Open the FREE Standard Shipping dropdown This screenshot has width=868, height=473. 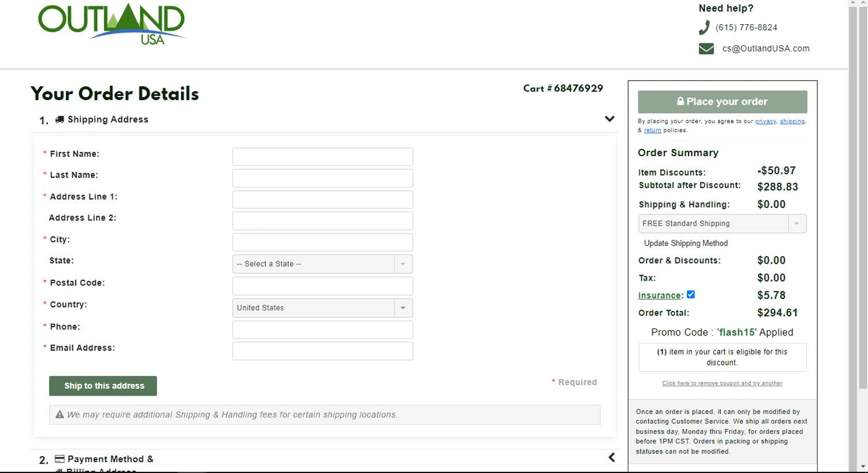point(722,224)
